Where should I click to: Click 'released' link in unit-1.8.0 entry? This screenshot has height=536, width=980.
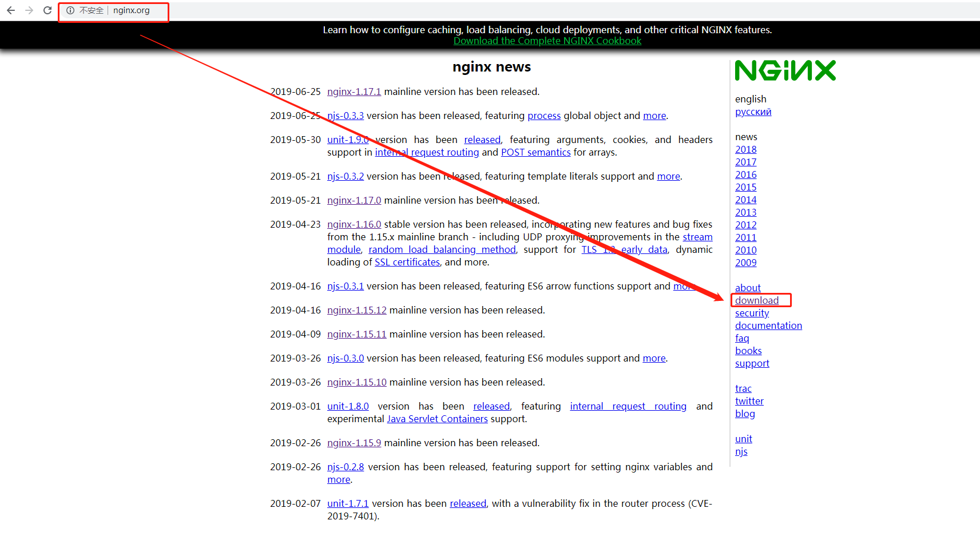pos(491,406)
